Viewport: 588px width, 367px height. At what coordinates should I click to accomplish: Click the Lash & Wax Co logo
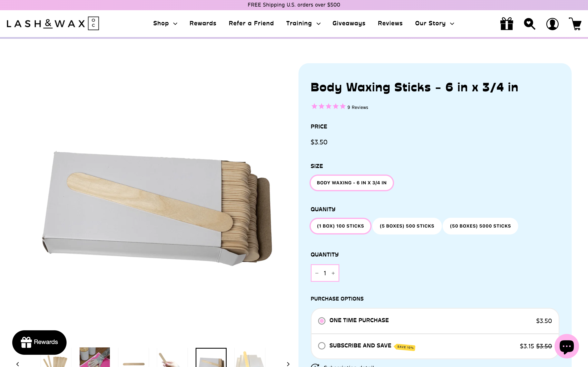pos(53,23)
